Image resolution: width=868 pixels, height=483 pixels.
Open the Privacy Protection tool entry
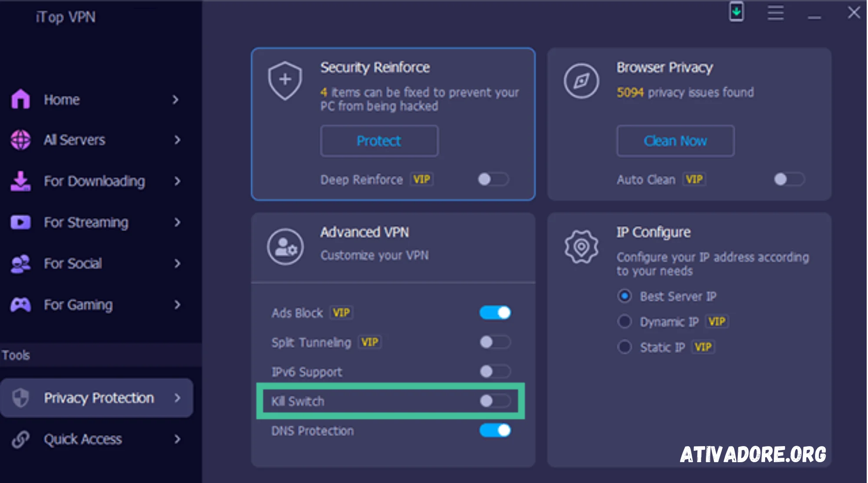(97, 398)
